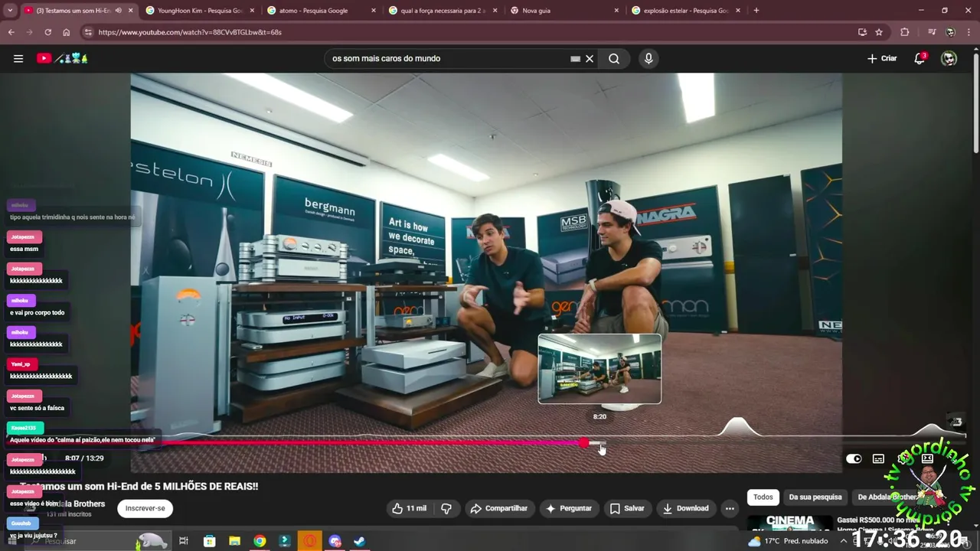Open Task View on the taskbar
This screenshot has width=980, height=551.
tap(184, 541)
